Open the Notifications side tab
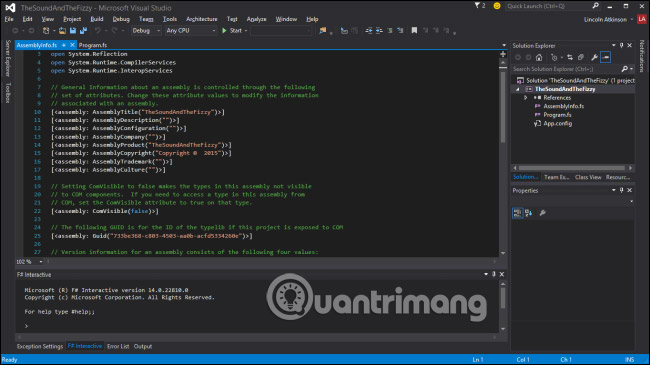Screen dimensions: 650x365 (x=642, y=56)
